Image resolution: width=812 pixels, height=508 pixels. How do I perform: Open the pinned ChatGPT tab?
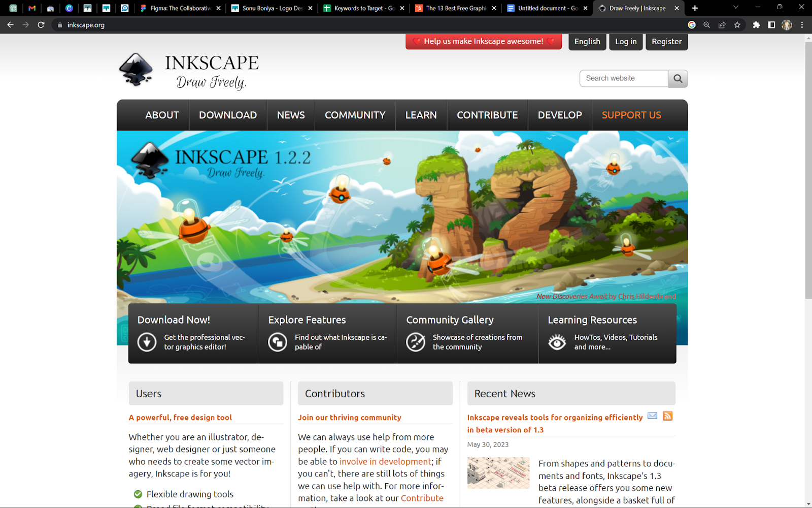coord(13,8)
